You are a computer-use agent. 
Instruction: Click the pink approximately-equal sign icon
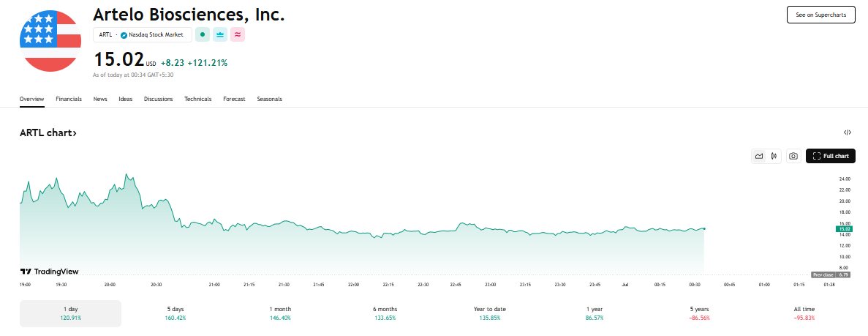(x=238, y=34)
